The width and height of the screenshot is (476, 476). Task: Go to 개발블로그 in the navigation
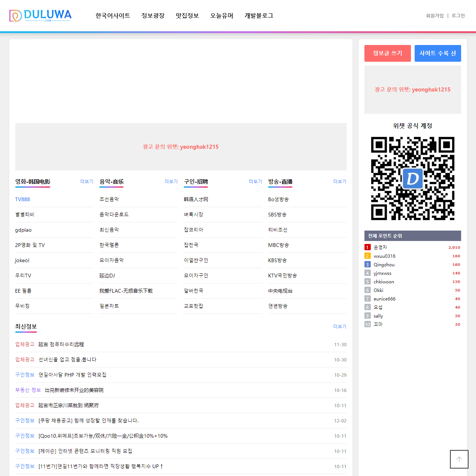click(259, 16)
